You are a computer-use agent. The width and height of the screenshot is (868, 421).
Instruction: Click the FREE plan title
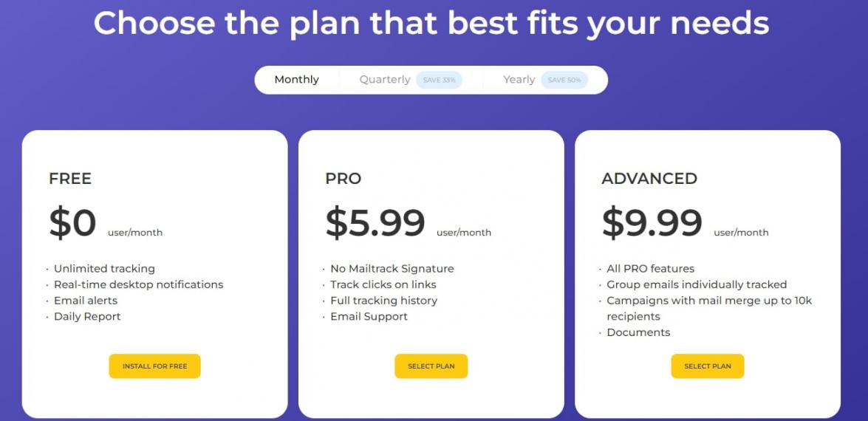click(70, 179)
